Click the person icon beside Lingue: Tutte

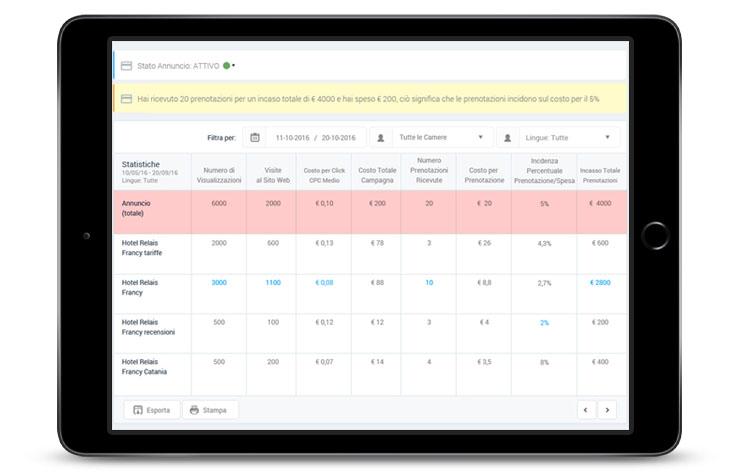509,137
